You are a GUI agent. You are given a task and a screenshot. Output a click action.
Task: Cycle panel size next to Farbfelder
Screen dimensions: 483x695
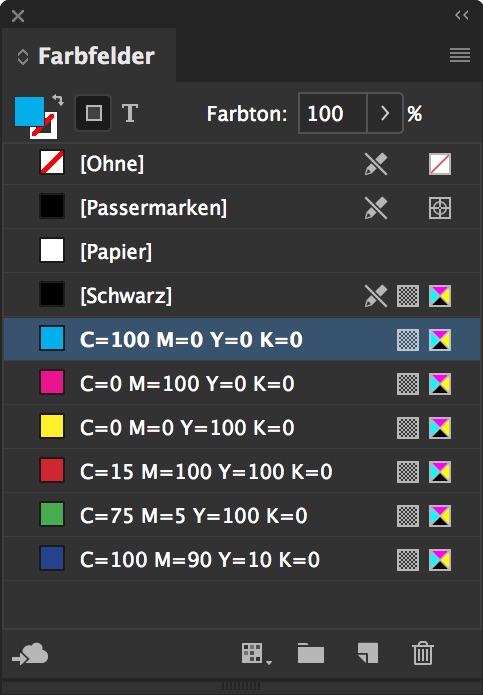(23, 57)
